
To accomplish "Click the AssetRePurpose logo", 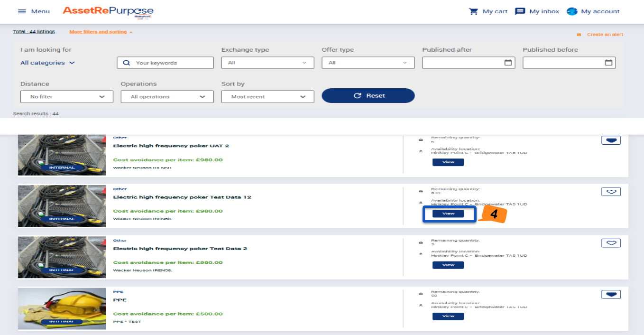I will click(108, 11).
